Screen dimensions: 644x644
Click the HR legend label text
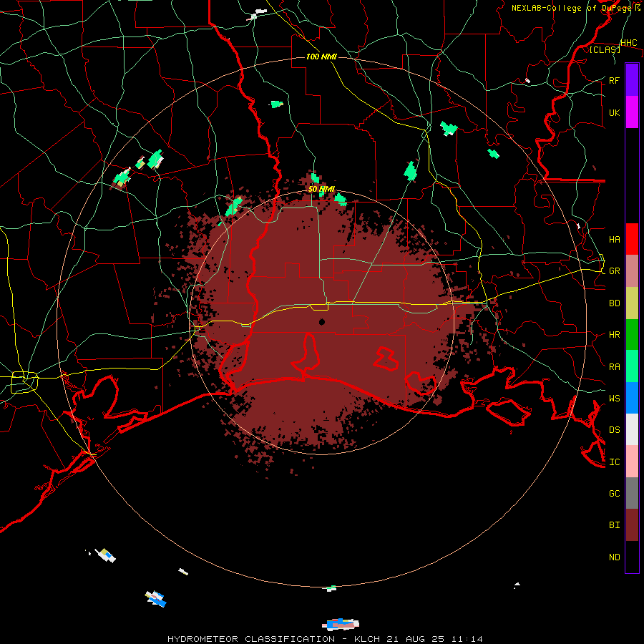tap(614, 335)
